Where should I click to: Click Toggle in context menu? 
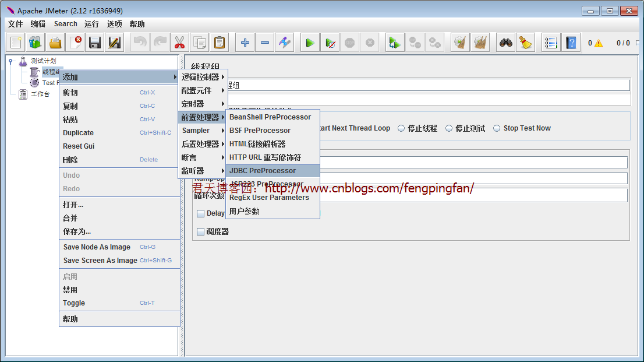[119, 303]
